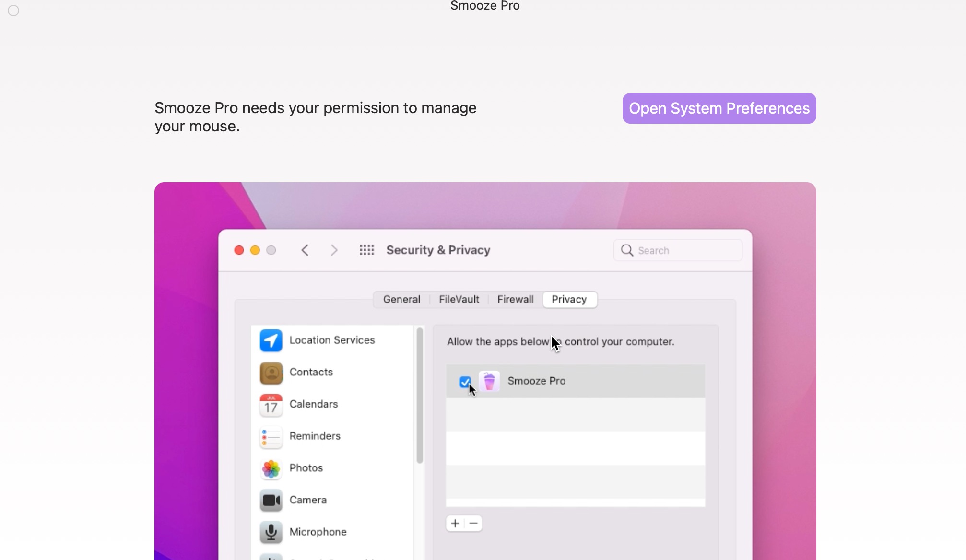
Task: Click the Open System Preferences button
Action: [719, 108]
